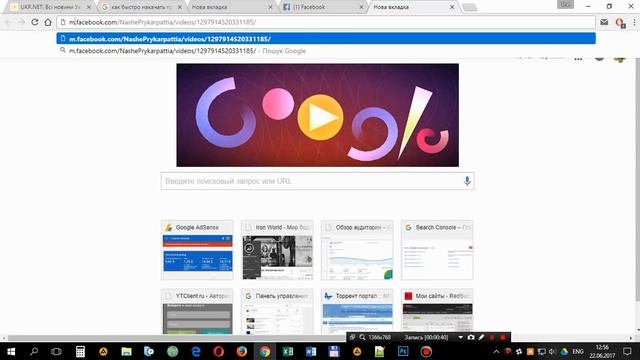
Task: Open the Windows Start menu
Action: click(x=11, y=351)
